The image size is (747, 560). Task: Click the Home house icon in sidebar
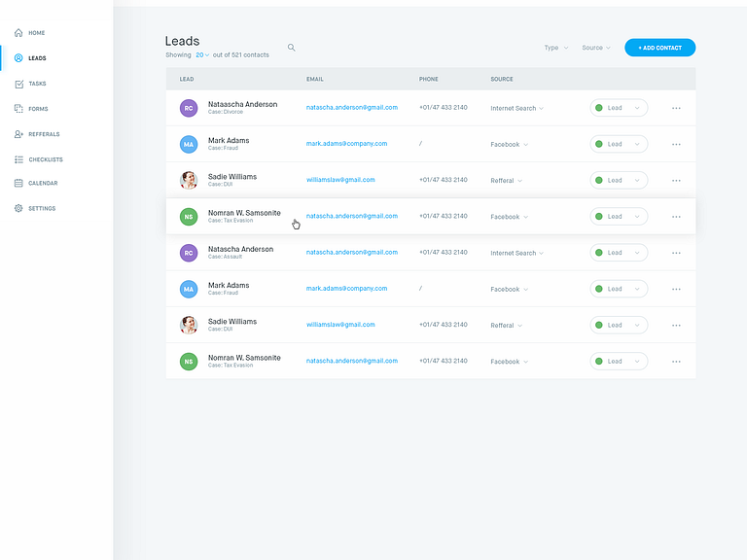18,33
